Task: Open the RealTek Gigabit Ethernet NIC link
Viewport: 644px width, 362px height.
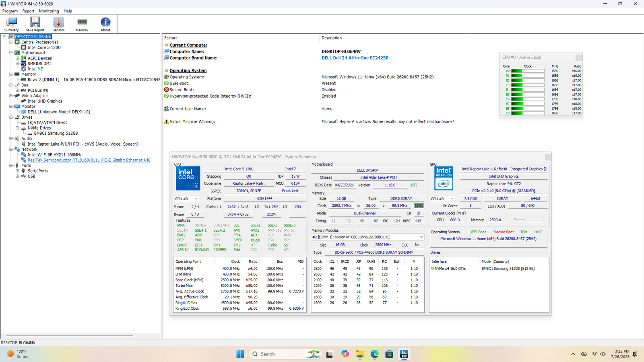Action: [x=89, y=160]
